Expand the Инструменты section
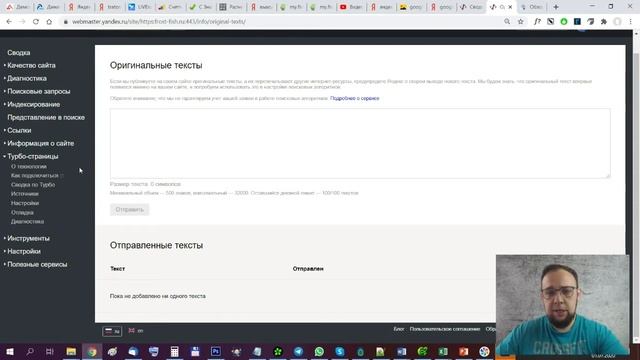Viewport: 640px width, 360px height. point(28,238)
